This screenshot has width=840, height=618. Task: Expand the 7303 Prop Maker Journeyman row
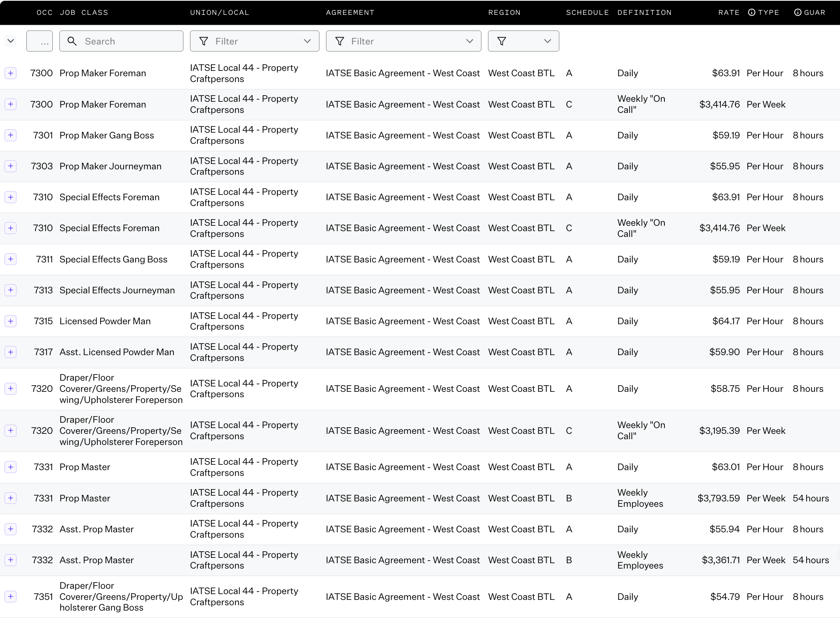coord(11,166)
